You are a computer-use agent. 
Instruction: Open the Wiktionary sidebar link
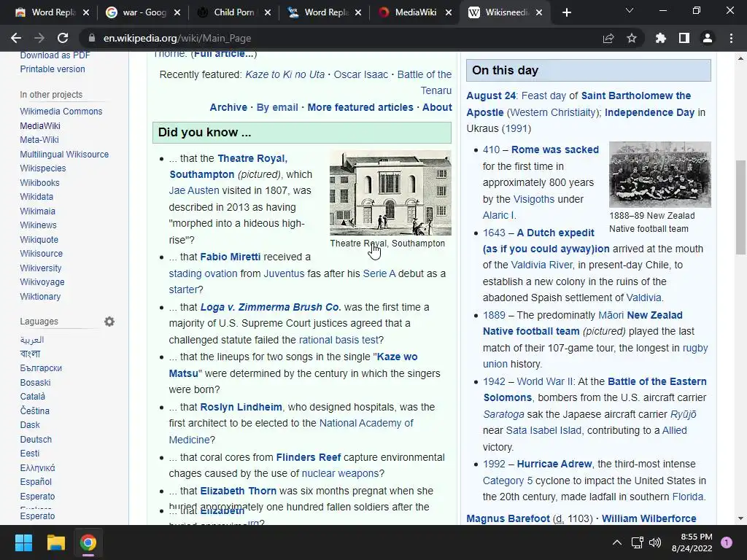tap(40, 296)
